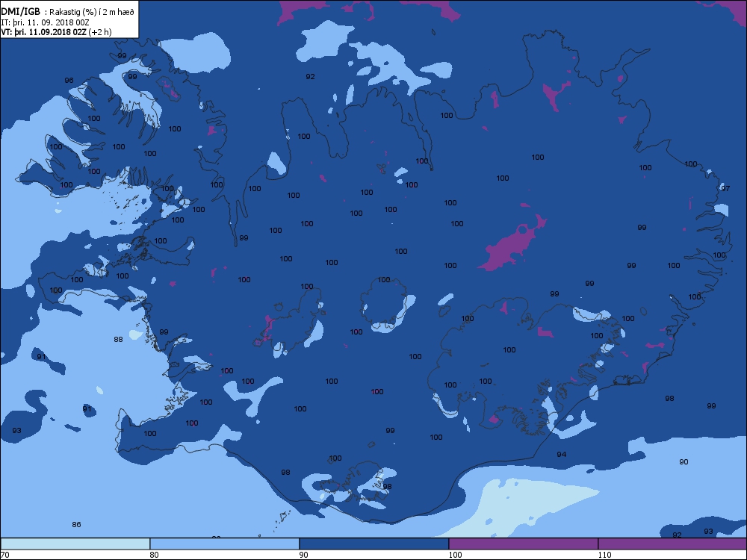This screenshot has width=747, height=560.
Task: Click the light blue 70–80 legend swatch
Action: point(75,544)
